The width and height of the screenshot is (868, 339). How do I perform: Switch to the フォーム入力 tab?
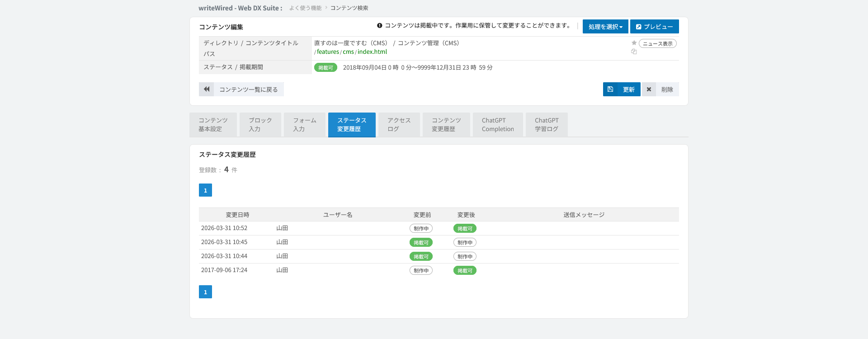tap(304, 124)
